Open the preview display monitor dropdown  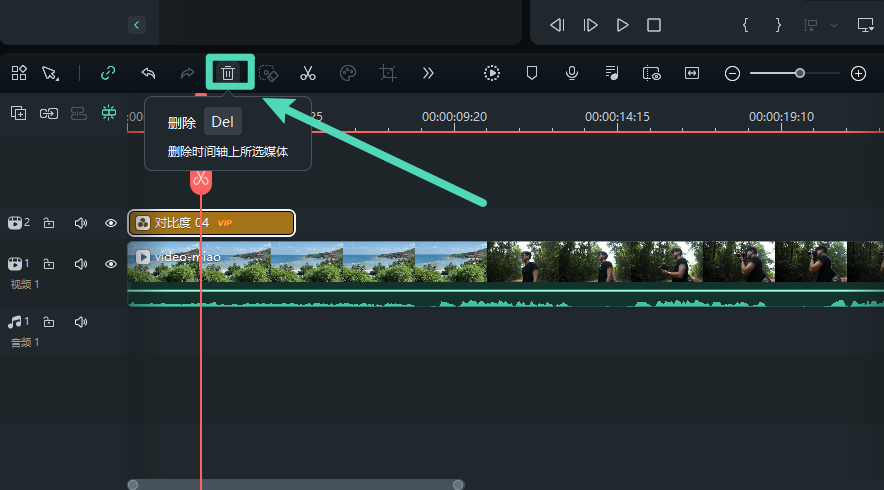tap(866, 24)
